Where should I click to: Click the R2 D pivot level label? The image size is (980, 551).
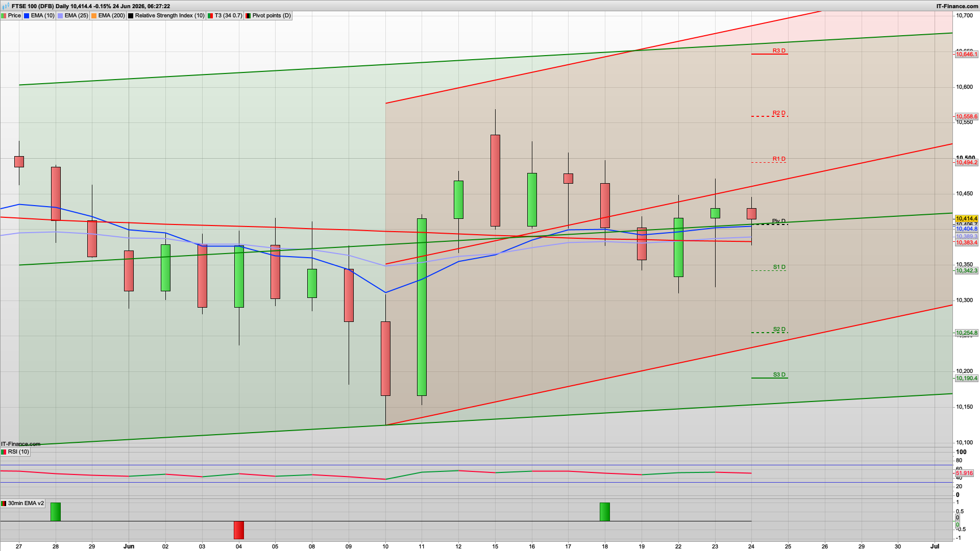pyautogui.click(x=779, y=113)
